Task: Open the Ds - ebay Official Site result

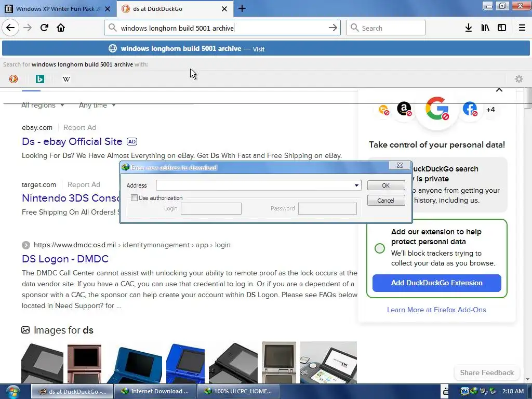Action: tap(72, 141)
